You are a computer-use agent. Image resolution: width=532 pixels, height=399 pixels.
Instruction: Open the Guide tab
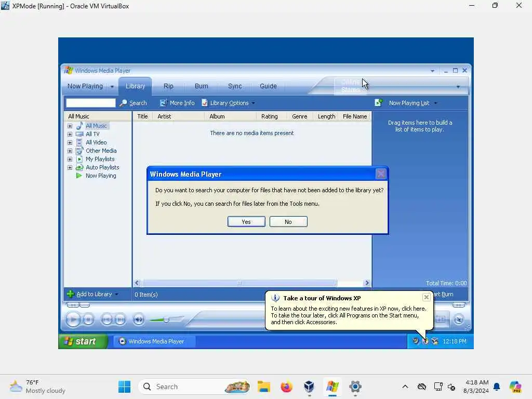click(268, 86)
